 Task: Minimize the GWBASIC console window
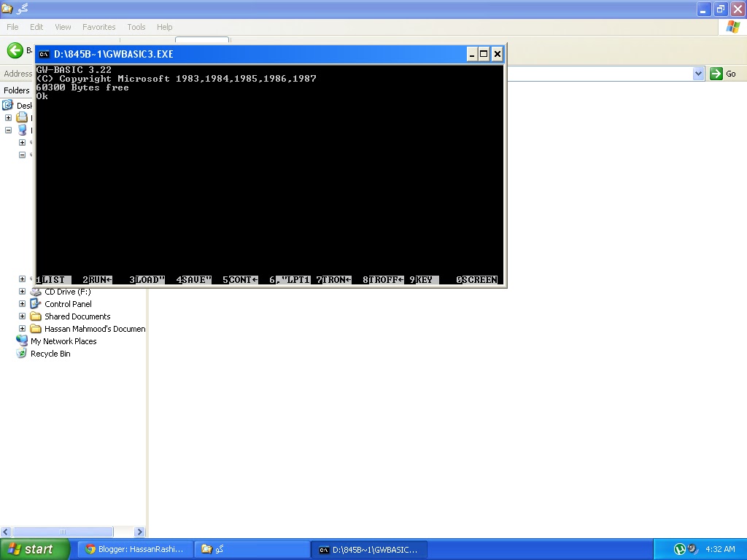tap(471, 54)
